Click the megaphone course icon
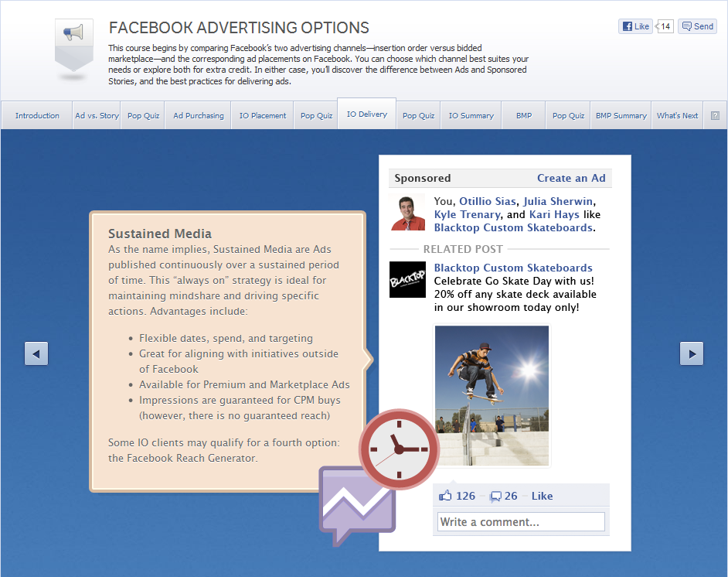This screenshot has width=728, height=577. (x=74, y=45)
